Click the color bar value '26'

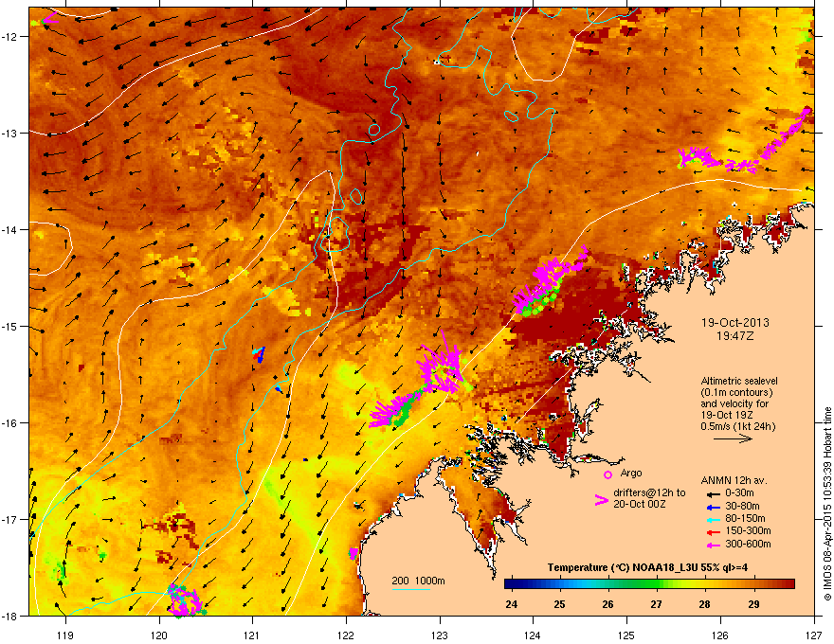607,604
